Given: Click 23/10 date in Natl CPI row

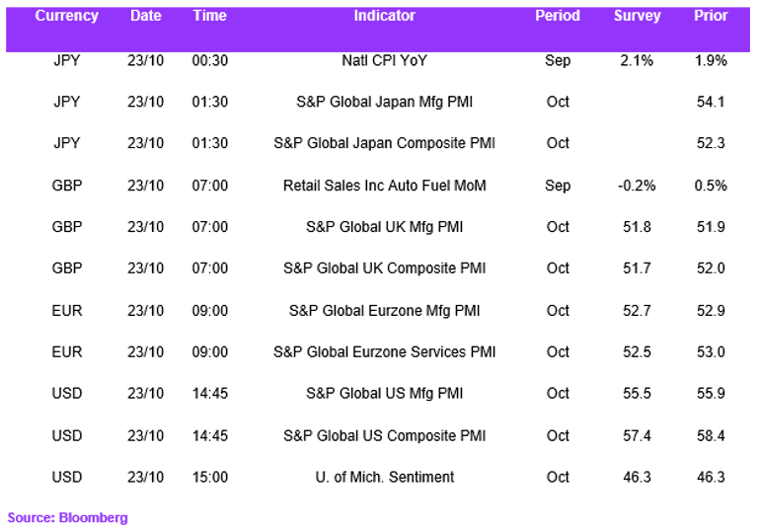Looking at the screenshot, I should (x=146, y=60).
